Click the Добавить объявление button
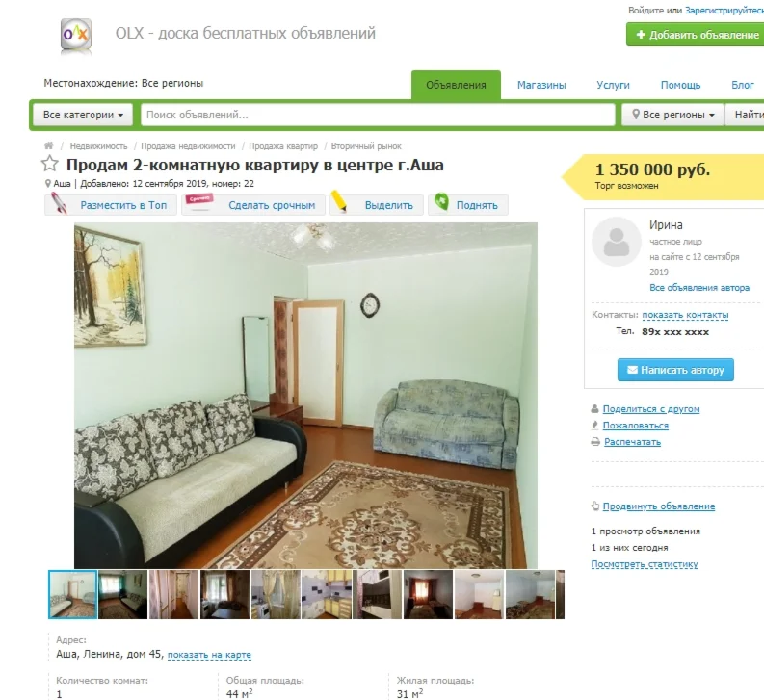This screenshot has height=700, width=764. pyautogui.click(x=697, y=35)
